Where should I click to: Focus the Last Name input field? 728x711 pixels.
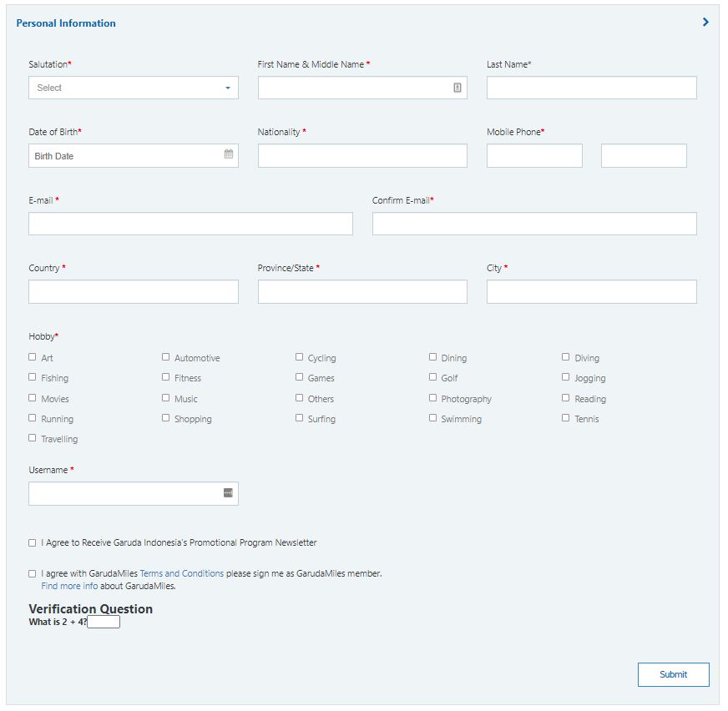pyautogui.click(x=591, y=88)
